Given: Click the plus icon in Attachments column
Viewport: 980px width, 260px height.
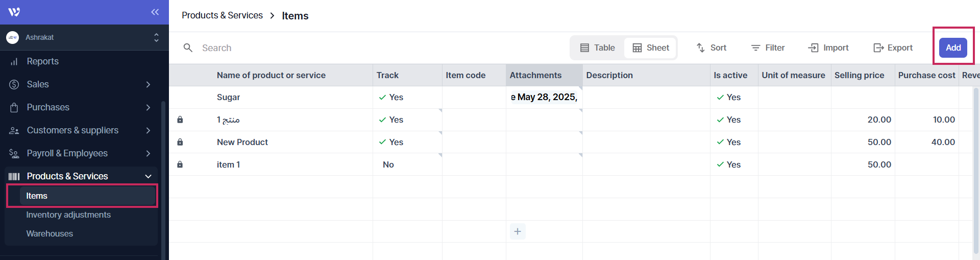Looking at the screenshot, I should (517, 231).
